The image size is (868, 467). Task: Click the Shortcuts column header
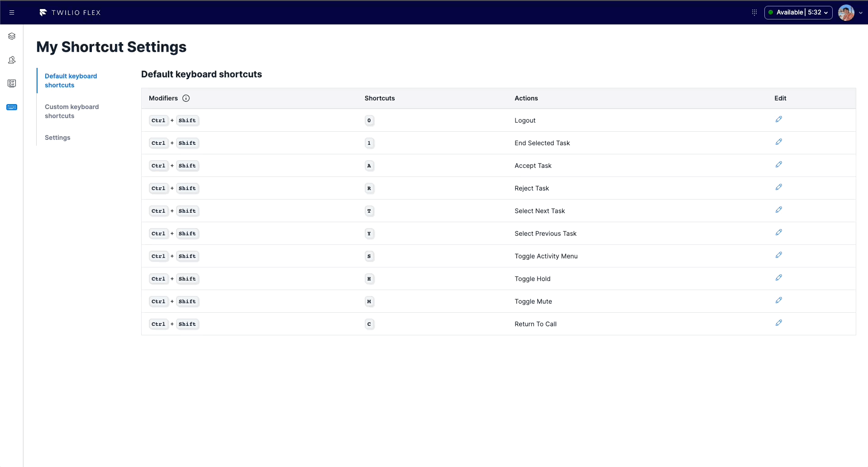[380, 98]
